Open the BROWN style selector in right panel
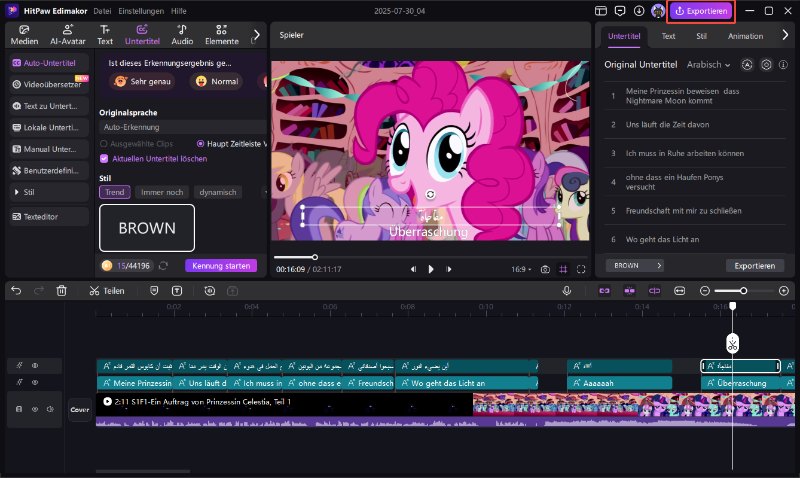This screenshot has width=800, height=478. click(635, 266)
